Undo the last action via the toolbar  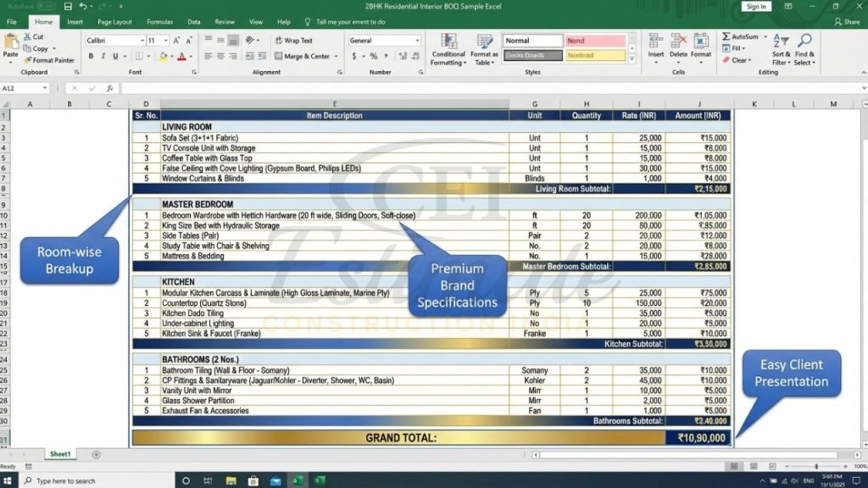pyautogui.click(x=82, y=7)
